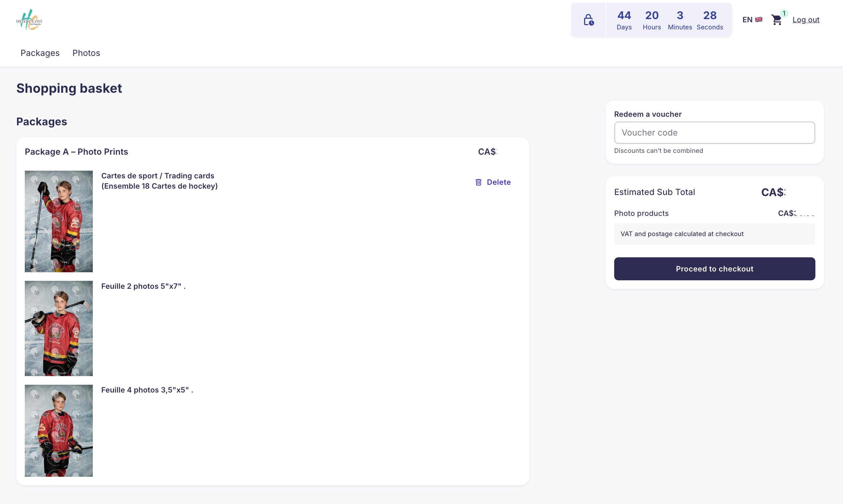Viewport: 843px width, 504px height.
Task: Click the lock timer icon
Action: (589, 20)
